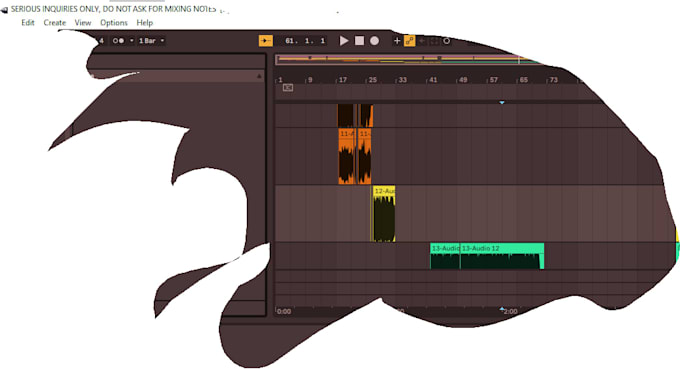Click bar 73 on the beat ruler
680x369 pixels.
tap(553, 80)
